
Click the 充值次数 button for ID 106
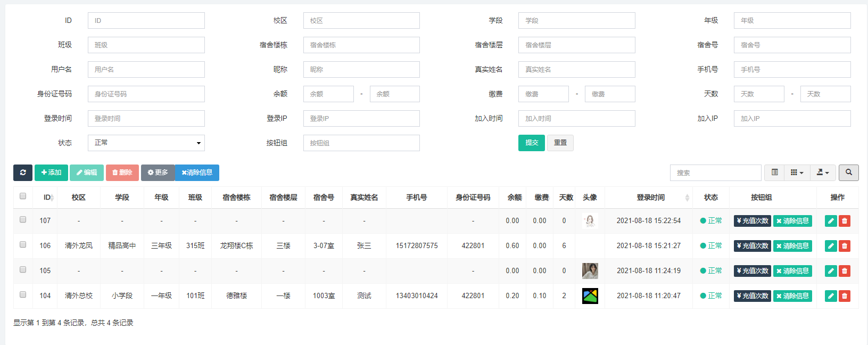[x=752, y=246]
